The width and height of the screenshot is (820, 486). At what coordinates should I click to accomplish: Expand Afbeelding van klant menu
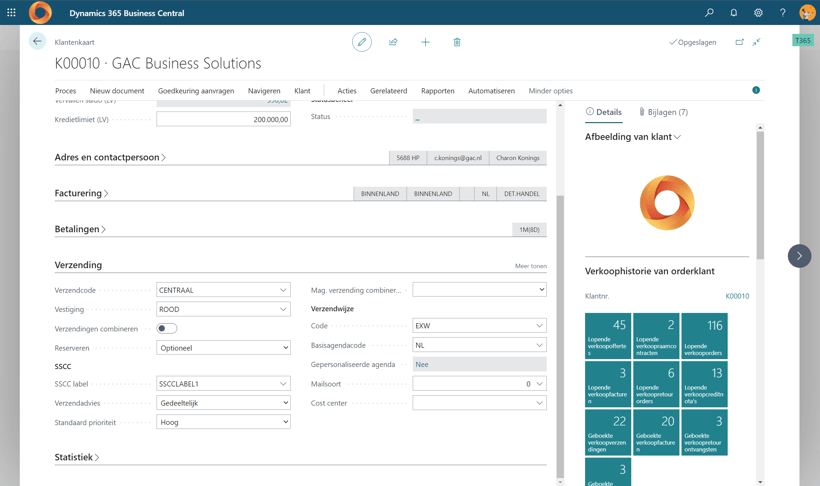coord(633,137)
